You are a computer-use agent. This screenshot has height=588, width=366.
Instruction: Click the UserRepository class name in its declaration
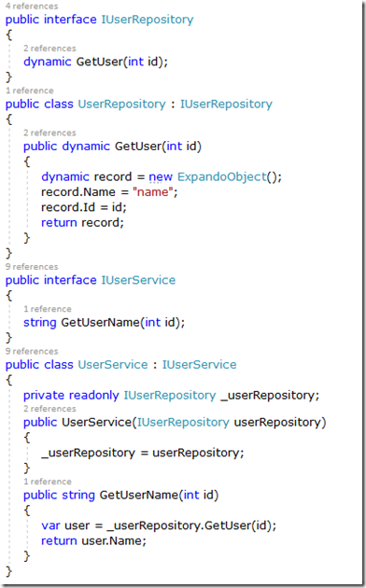121,104
